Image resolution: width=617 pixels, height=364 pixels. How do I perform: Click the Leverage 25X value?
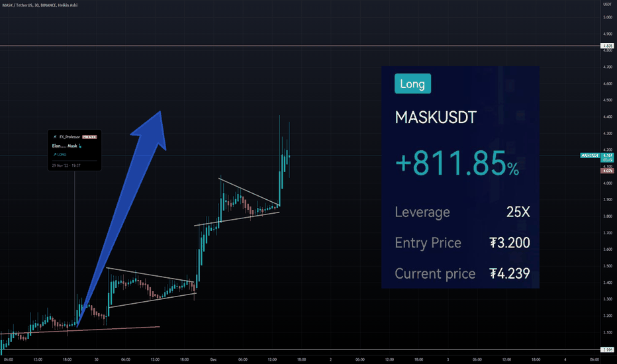(x=518, y=212)
